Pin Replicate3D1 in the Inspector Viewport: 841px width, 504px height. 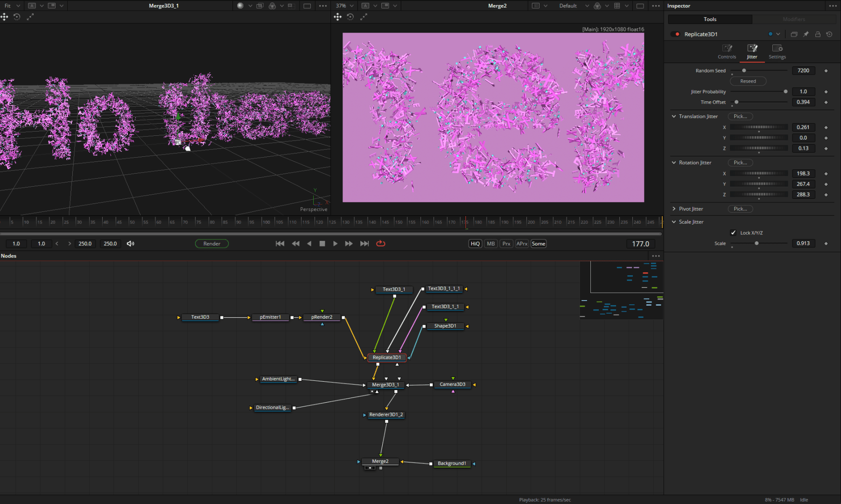(806, 34)
